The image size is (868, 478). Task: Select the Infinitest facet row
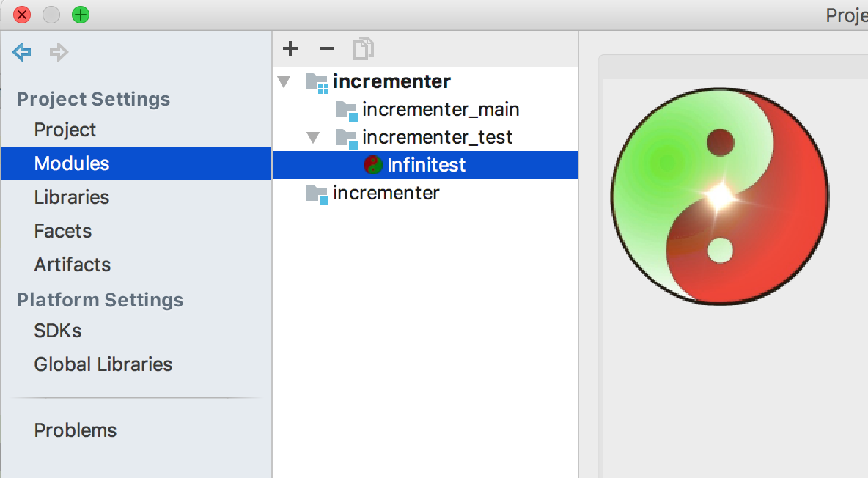tap(425, 165)
